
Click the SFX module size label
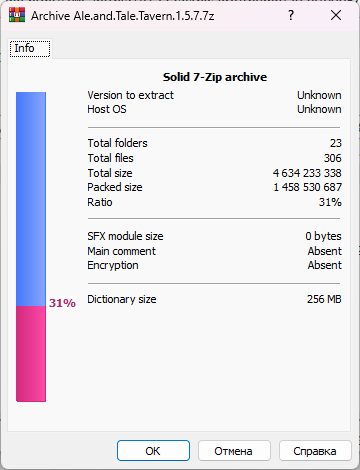click(125, 236)
